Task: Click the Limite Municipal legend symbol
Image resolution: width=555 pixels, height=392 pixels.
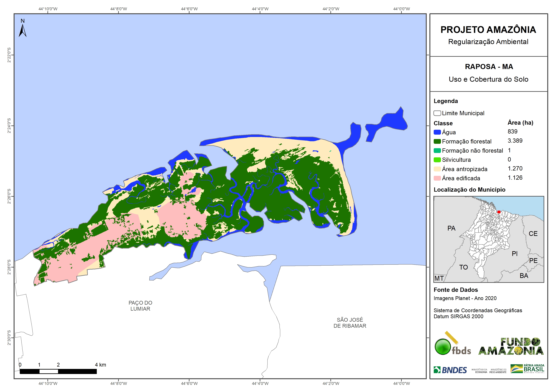Action: (437, 113)
